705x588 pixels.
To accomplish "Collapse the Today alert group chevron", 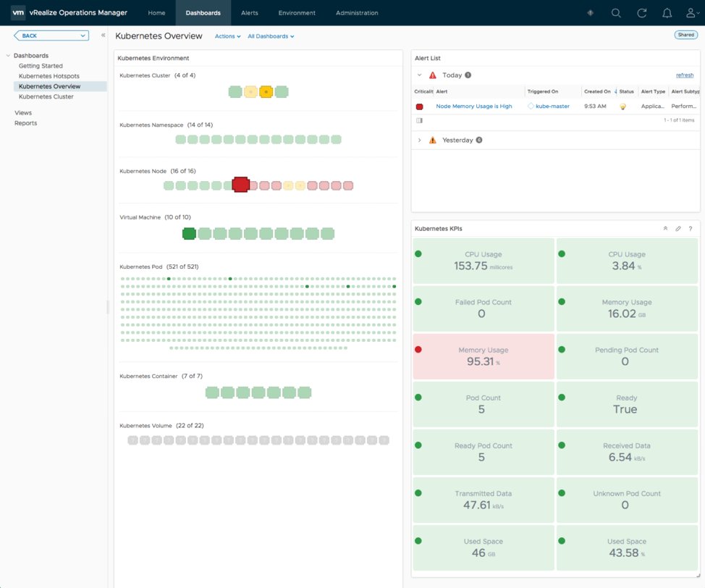I will (419, 75).
